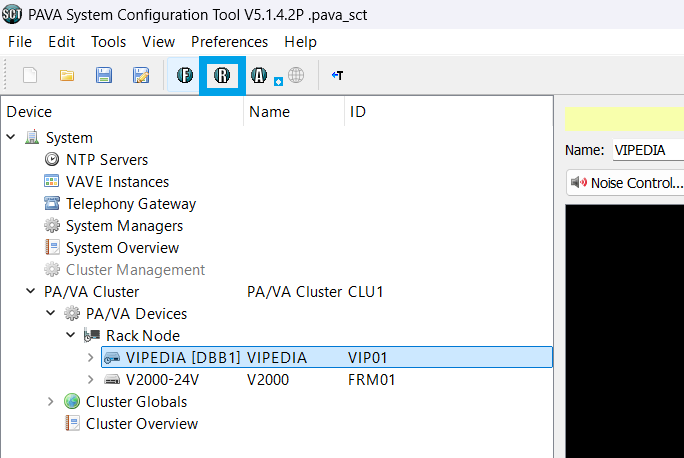Click the Noise Control speaker icon
The height and width of the screenshot is (458, 684).
tap(579, 182)
